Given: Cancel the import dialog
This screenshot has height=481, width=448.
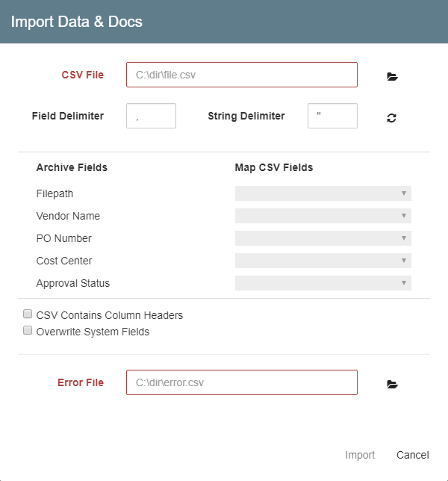Looking at the screenshot, I should click(412, 455).
